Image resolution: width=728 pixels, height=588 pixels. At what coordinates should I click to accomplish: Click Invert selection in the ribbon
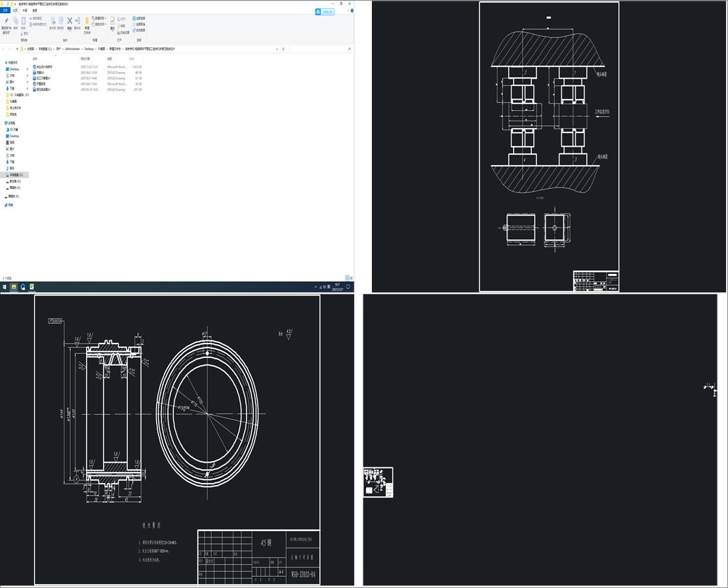point(139,30)
